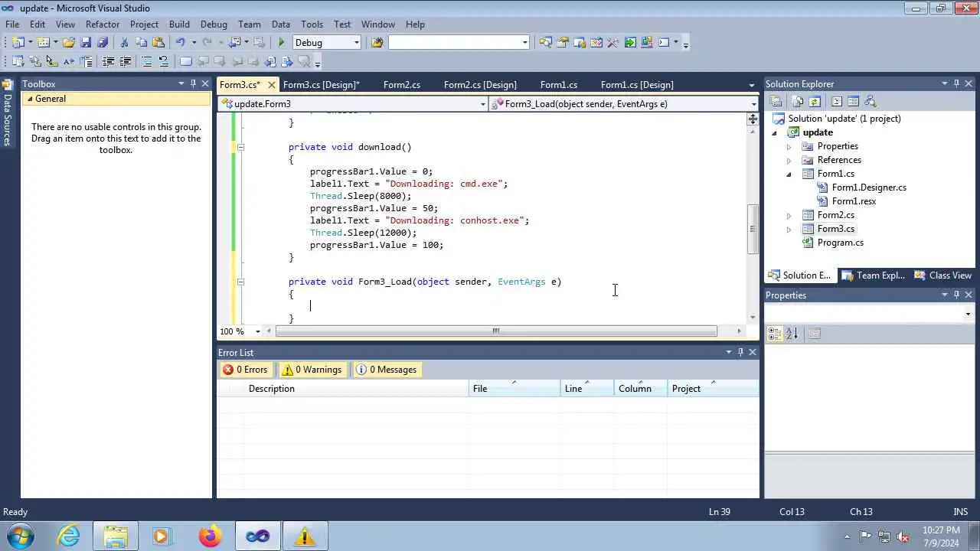Click Display Object Member List icon
The width and height of the screenshot is (980, 551).
click(18, 61)
